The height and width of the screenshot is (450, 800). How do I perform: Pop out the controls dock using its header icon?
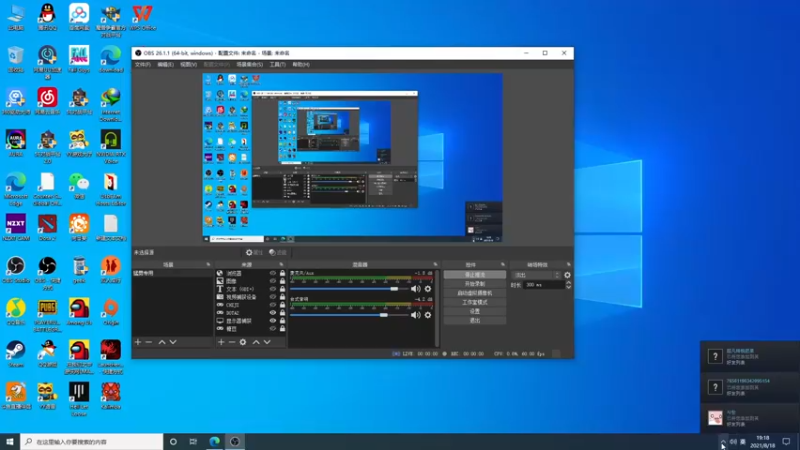(x=503, y=265)
